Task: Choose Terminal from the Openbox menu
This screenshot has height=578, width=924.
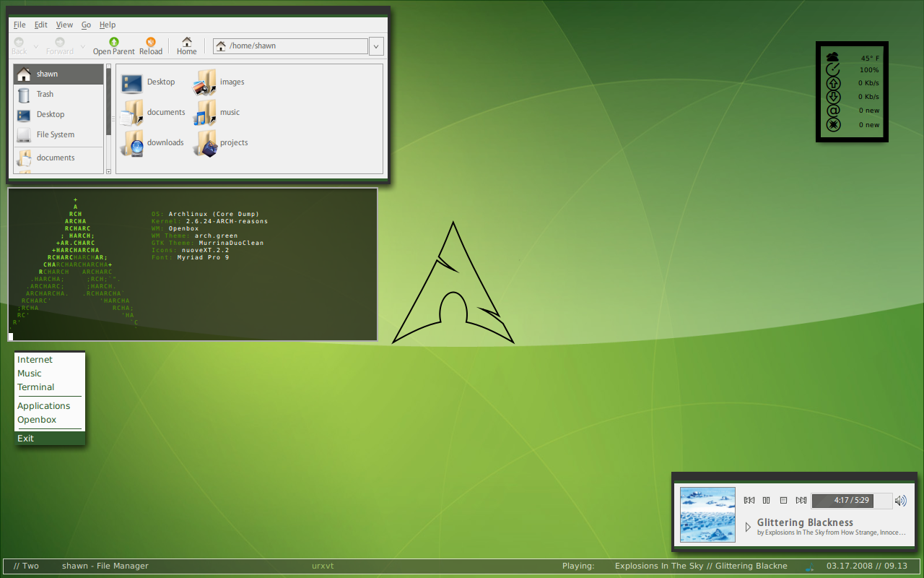Action: point(50,387)
